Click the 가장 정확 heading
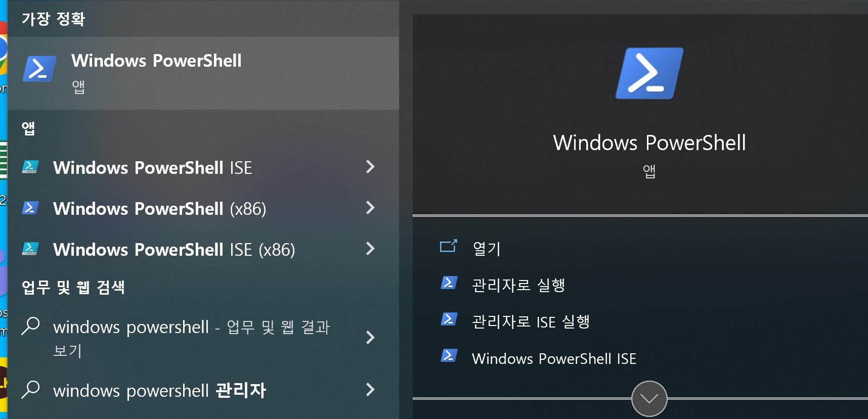868x419 pixels. [x=53, y=19]
